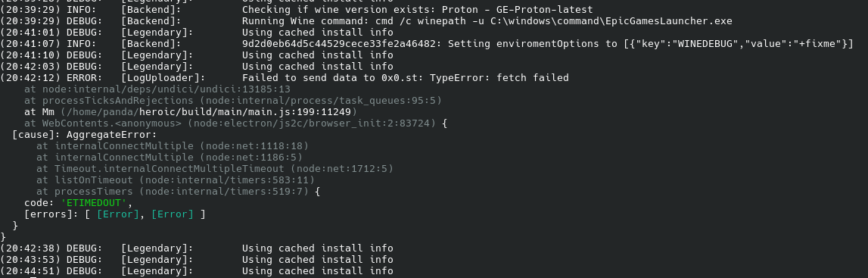Click the Timeout.internalConnectMultipleTimeout stack line
The height and width of the screenshot is (278, 868).
tap(215, 169)
